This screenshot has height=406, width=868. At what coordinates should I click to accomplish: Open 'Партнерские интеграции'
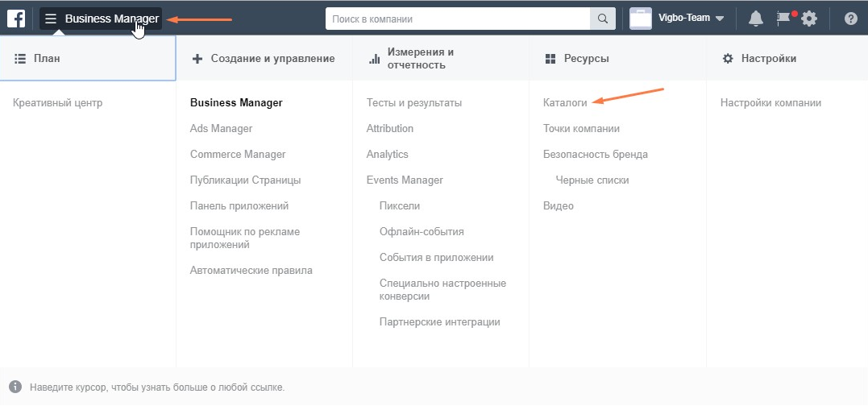(440, 322)
